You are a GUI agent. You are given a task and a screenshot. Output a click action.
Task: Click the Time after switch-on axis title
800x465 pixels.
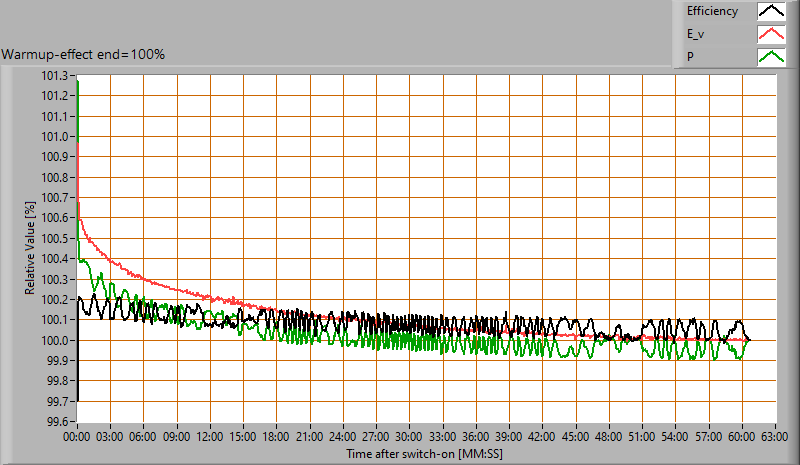click(x=425, y=454)
